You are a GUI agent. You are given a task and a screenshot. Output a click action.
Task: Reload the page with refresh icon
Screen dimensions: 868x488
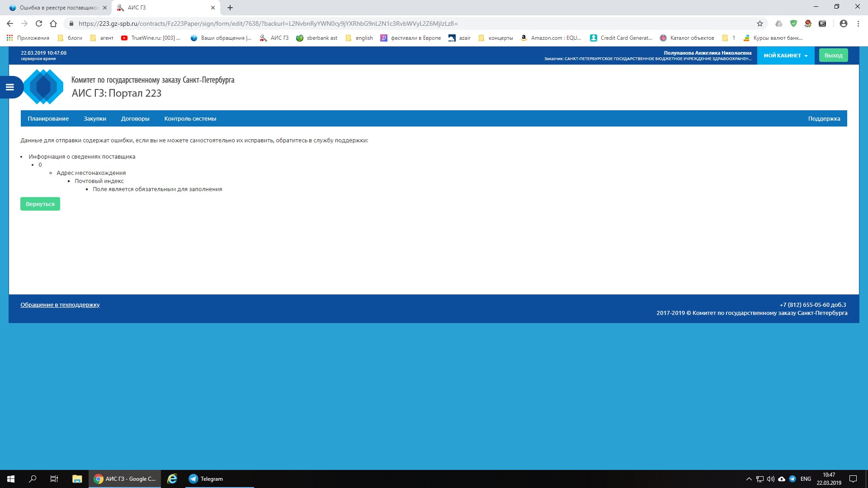click(x=39, y=23)
